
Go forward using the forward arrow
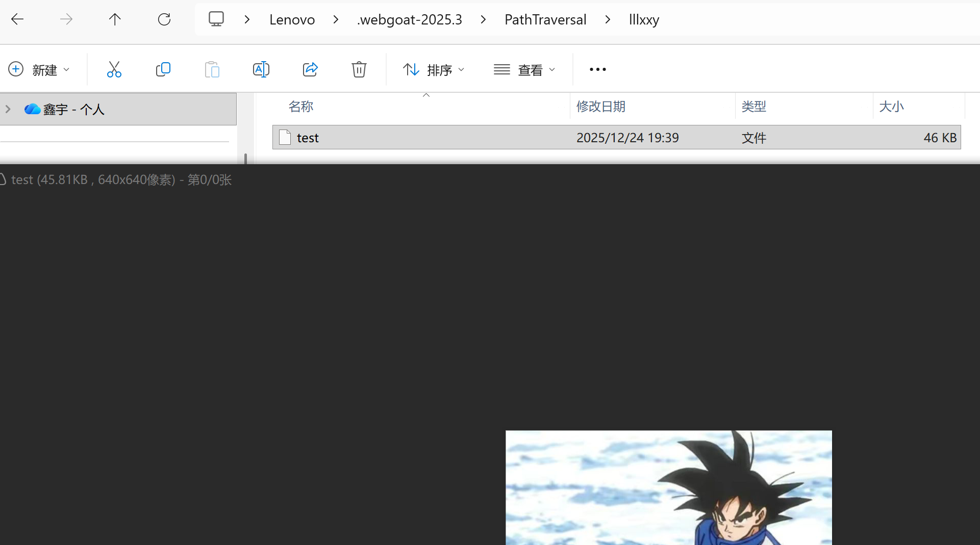(66, 19)
